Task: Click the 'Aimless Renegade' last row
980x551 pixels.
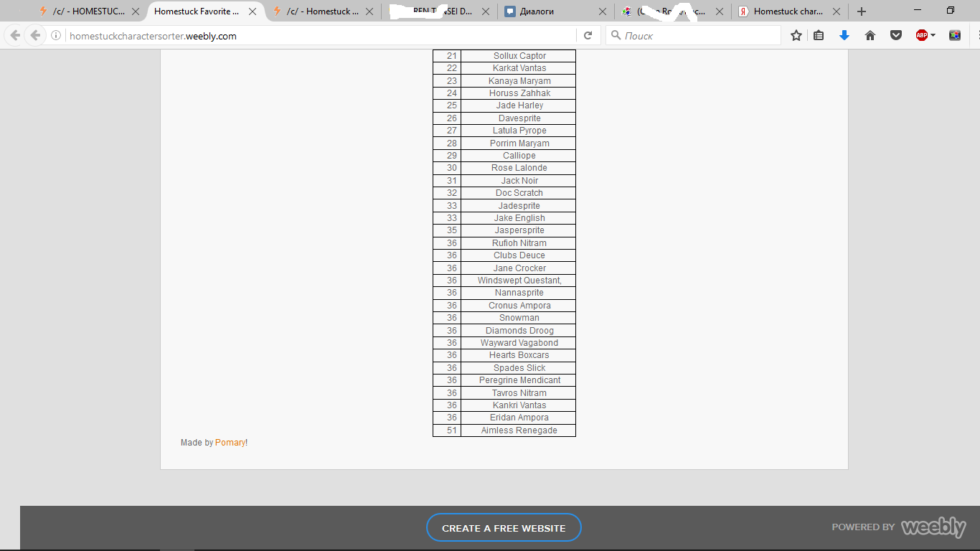Action: [504, 430]
